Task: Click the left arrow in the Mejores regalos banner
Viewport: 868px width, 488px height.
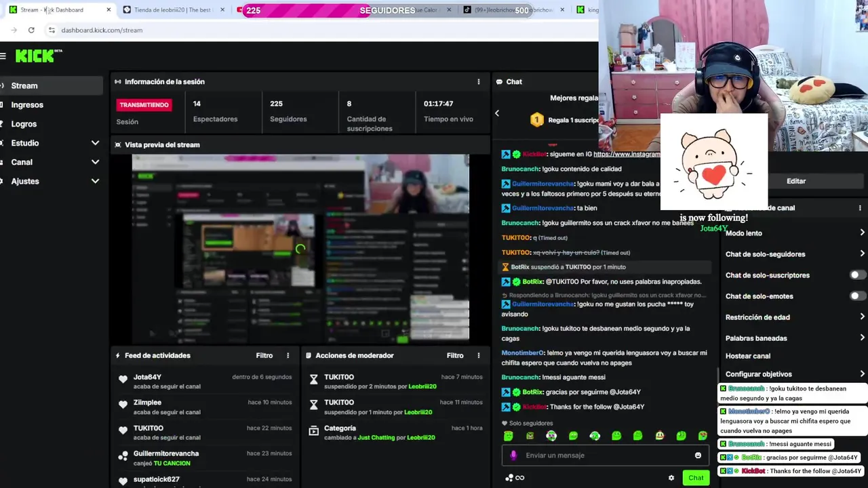Action: (496, 113)
